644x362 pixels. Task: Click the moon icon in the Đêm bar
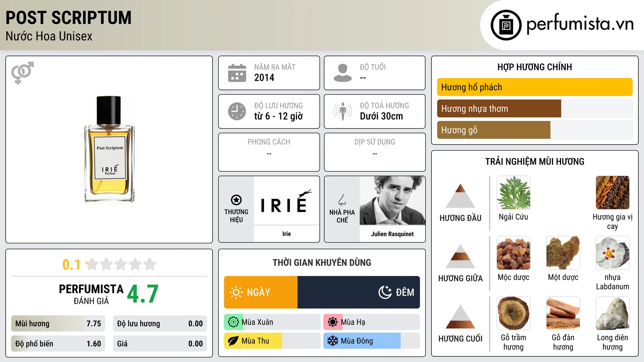click(x=385, y=292)
